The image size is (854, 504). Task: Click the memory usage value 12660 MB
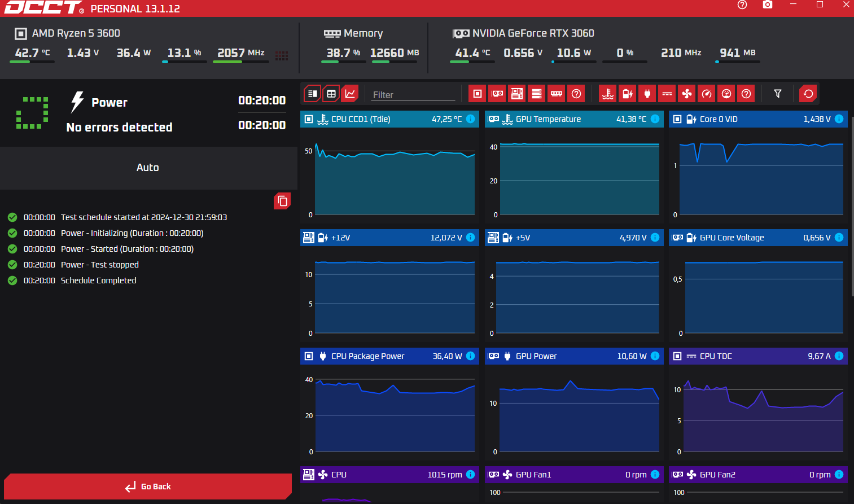395,53
